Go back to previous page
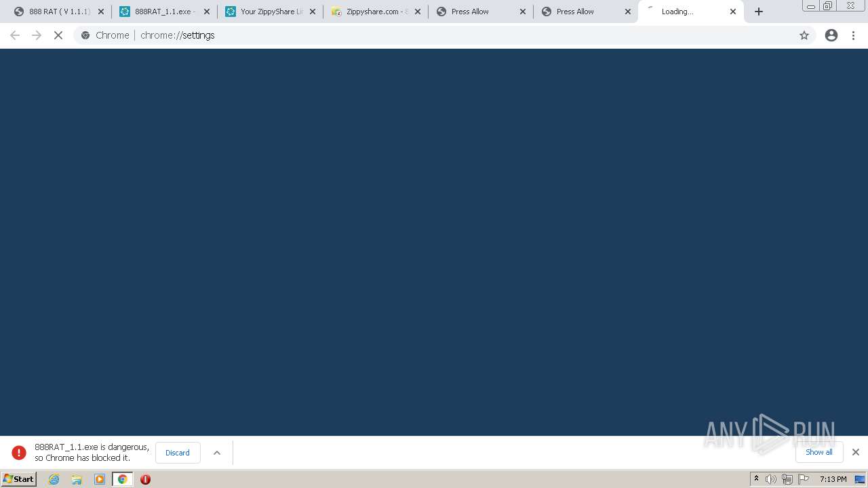 click(15, 35)
